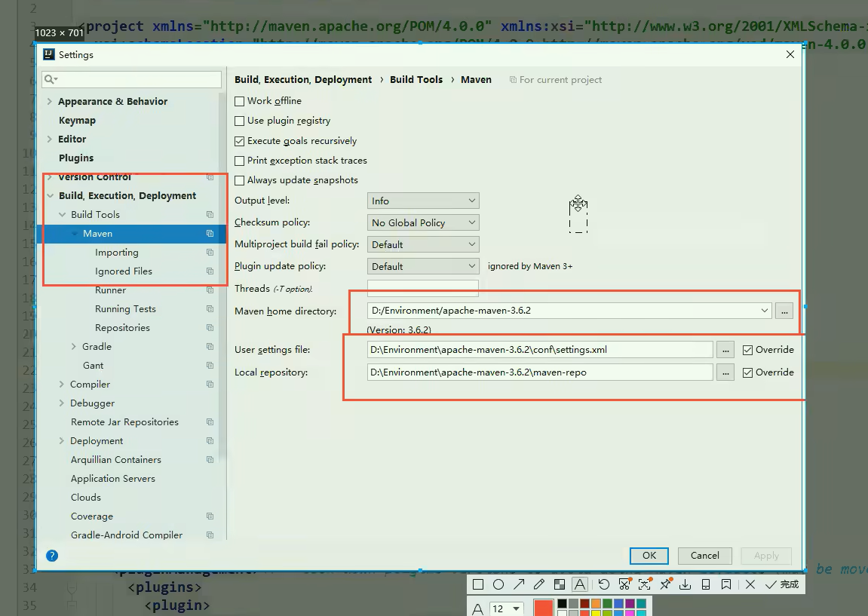Click Build Tools in breadcrumb
Viewport: 868px width, 616px height.
pyautogui.click(x=416, y=80)
